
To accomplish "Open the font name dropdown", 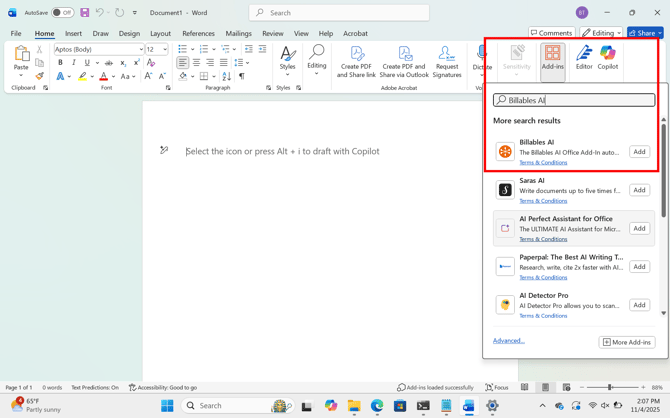I will (x=140, y=49).
